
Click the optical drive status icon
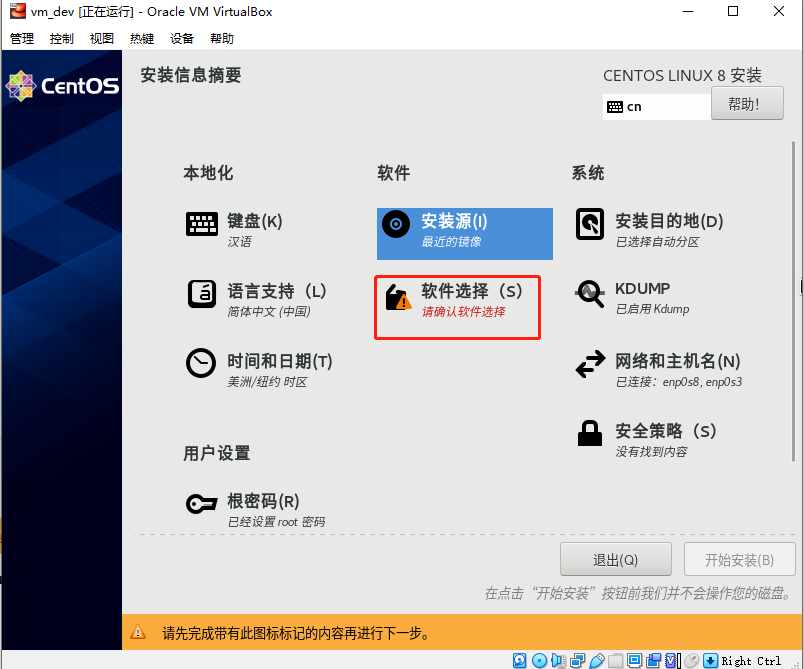point(539,660)
